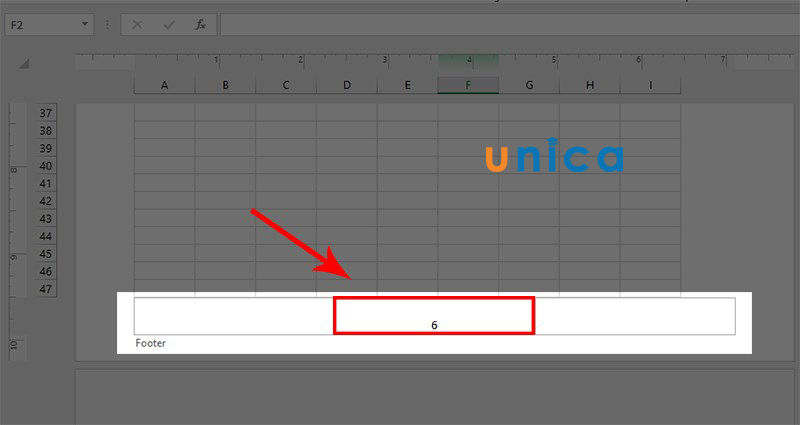Click the horizontal ruler at mark 4

469,61
